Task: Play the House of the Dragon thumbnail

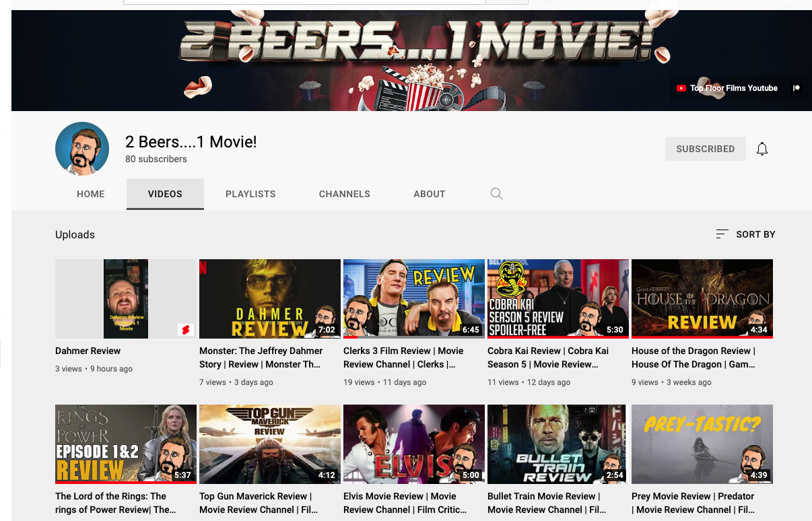Action: click(x=702, y=299)
